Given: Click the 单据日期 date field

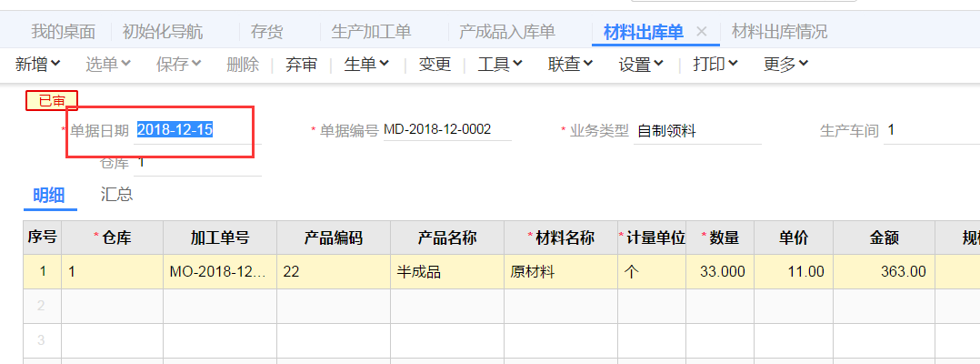Looking at the screenshot, I should click(x=195, y=130).
